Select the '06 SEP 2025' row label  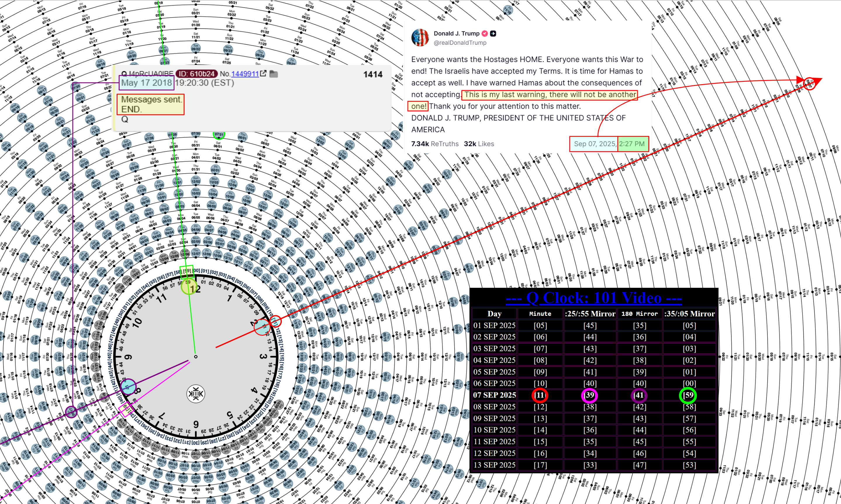[494, 383]
